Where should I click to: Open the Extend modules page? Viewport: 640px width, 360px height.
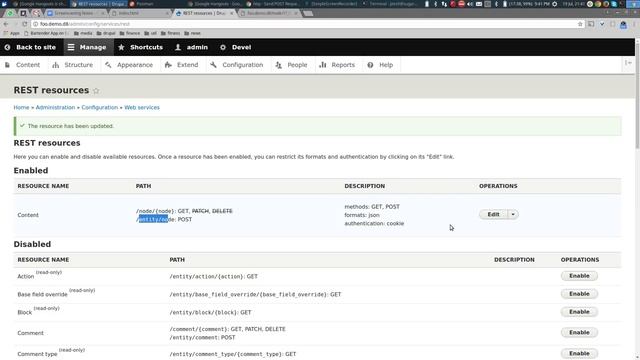click(182, 65)
